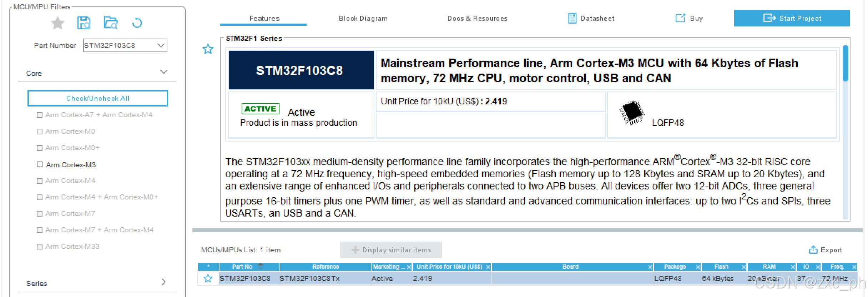Show favorites with the gray star icon
Screen dimensions: 868x297
click(57, 23)
